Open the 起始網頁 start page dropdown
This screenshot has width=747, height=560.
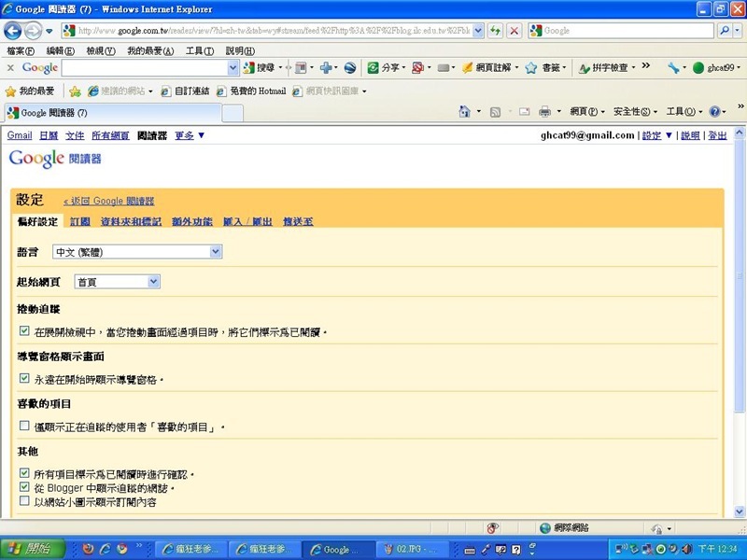(x=118, y=282)
